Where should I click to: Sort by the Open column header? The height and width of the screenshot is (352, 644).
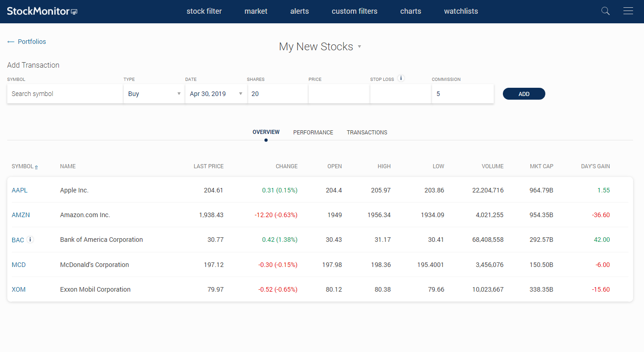point(335,166)
